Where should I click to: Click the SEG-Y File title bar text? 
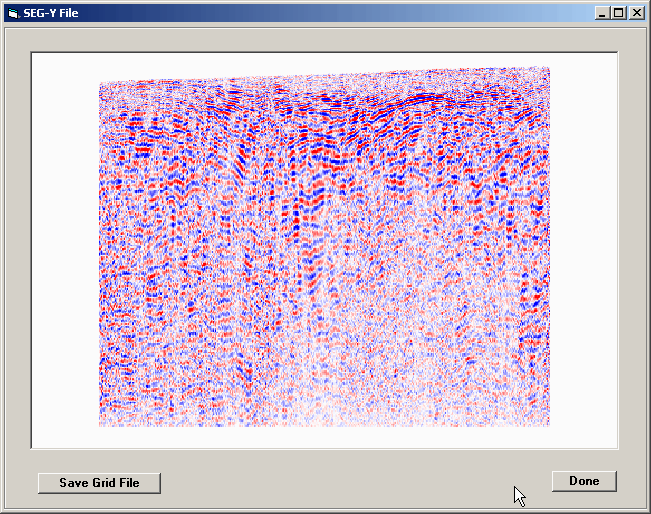click(x=51, y=13)
